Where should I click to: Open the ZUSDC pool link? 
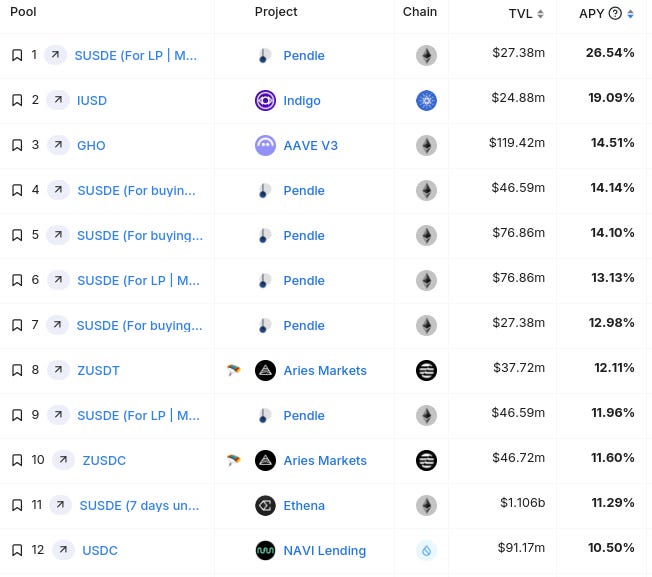[x=104, y=460]
